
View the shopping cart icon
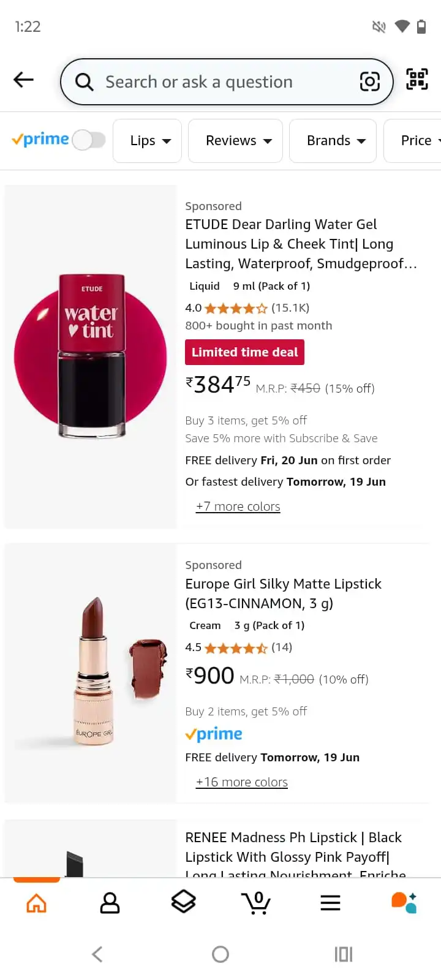tap(257, 902)
